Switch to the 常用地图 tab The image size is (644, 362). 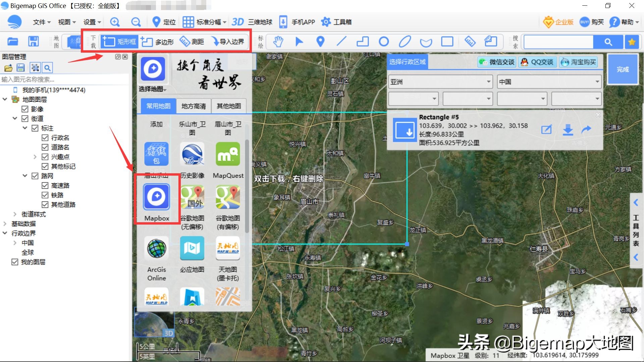[x=158, y=106]
